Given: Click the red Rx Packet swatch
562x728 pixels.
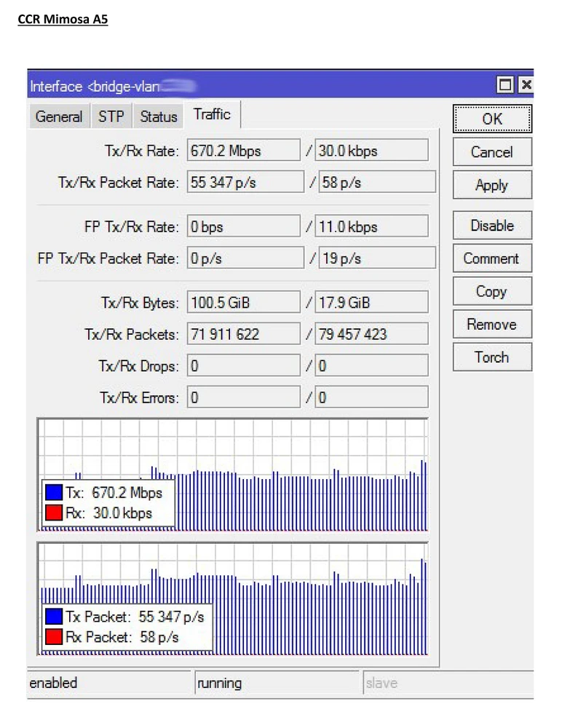Looking at the screenshot, I should point(53,637).
